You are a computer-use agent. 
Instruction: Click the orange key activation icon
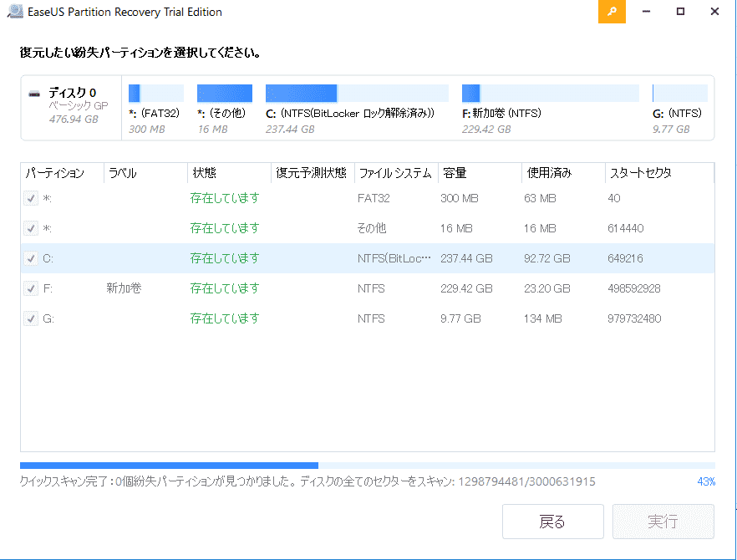[612, 13]
